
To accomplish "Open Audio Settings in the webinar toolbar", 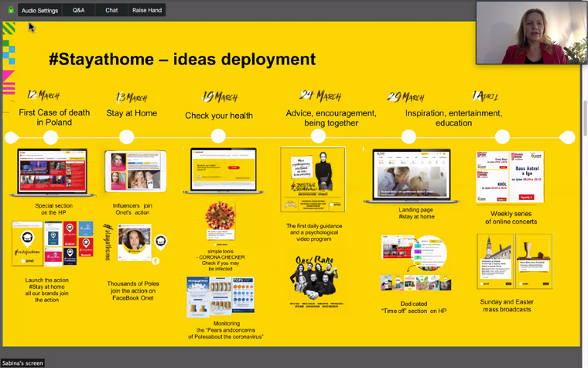I will pyautogui.click(x=39, y=10).
